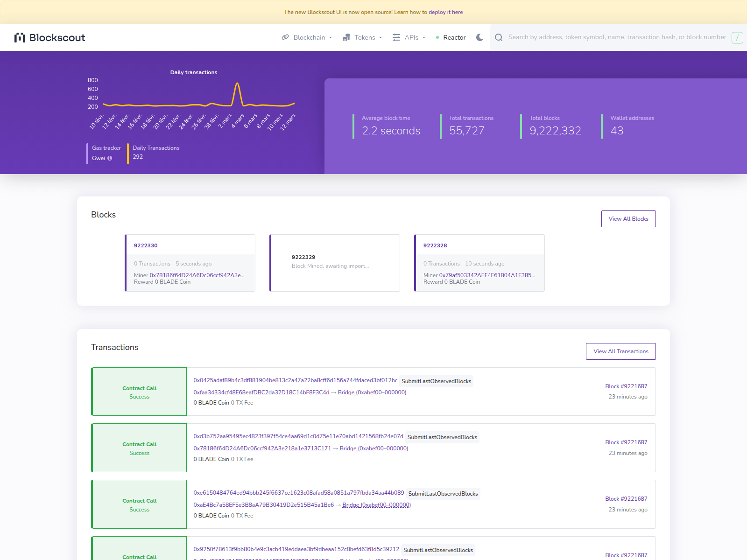Click the Blockscout logo icon
The image size is (747, 560).
pyautogui.click(x=20, y=37)
